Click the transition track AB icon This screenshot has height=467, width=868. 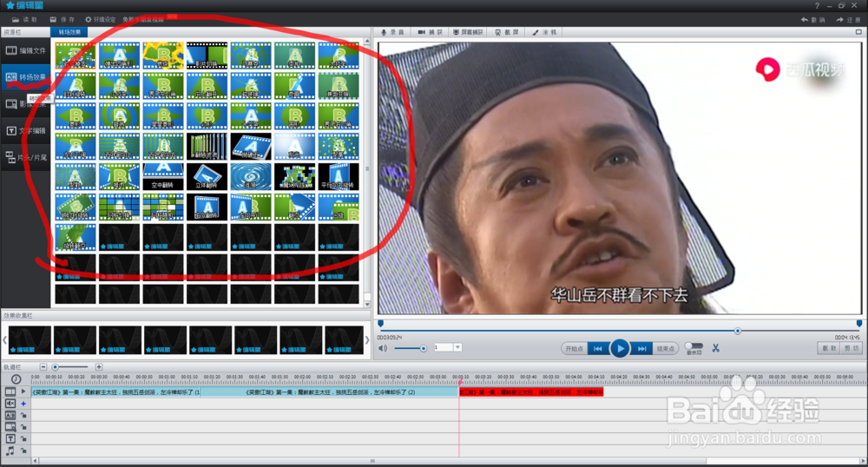coord(10,415)
